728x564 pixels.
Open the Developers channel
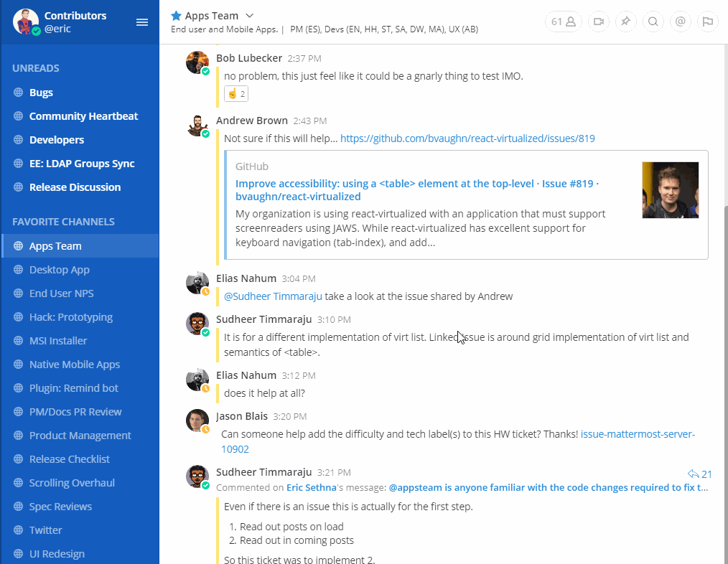point(80,140)
